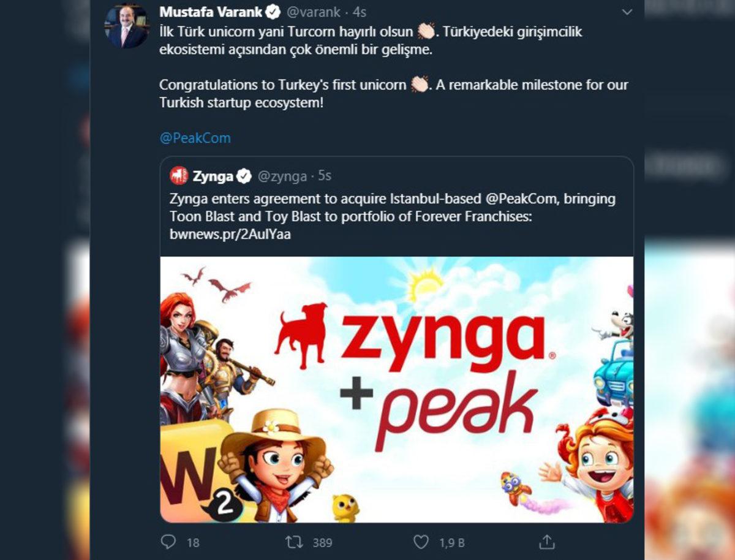The width and height of the screenshot is (735, 560).
Task: Click the verified checkmark next to Zynga
Action: pyautogui.click(x=244, y=175)
